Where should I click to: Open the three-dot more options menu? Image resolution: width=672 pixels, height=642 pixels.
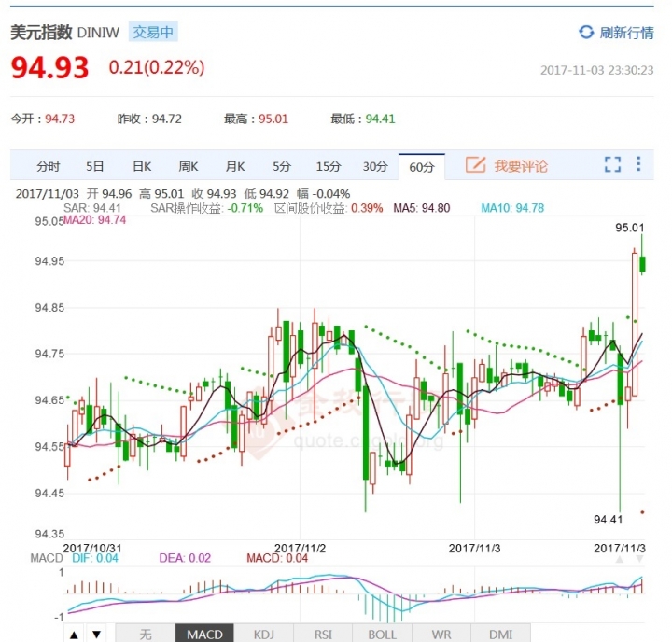click(x=638, y=165)
